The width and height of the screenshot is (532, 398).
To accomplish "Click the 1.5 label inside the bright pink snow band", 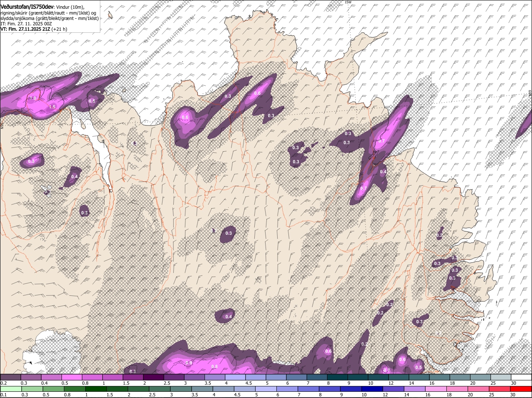I will pos(52,107).
